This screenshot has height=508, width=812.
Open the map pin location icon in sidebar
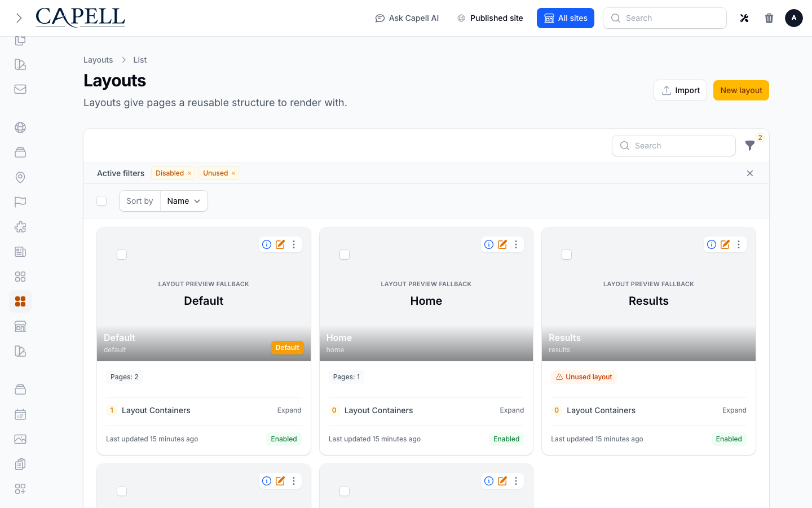[20, 177]
